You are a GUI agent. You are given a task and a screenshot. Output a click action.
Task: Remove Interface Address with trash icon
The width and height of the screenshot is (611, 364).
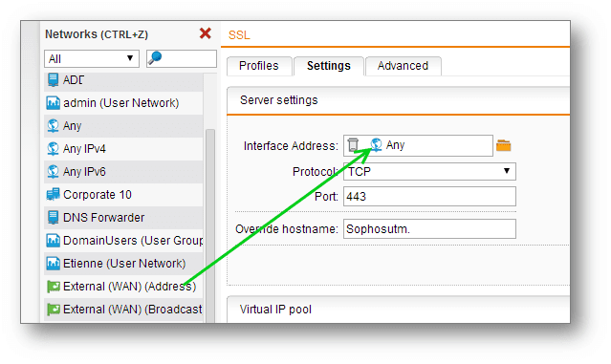pos(353,144)
